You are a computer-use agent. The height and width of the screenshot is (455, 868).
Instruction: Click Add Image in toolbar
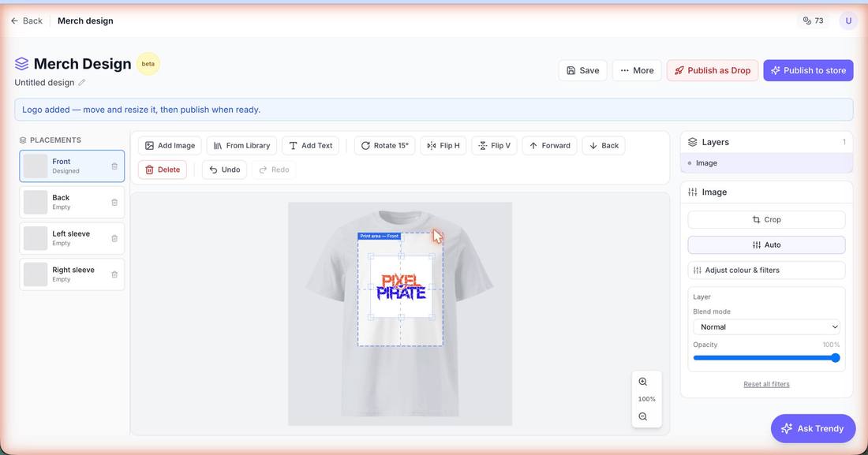tap(170, 146)
